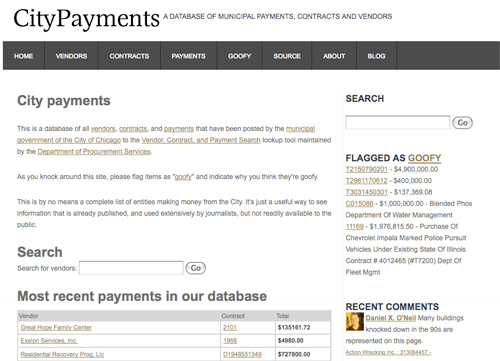Screen dimensions: 500x361
Task: Open the HOME navigation item
Action: coord(24,56)
